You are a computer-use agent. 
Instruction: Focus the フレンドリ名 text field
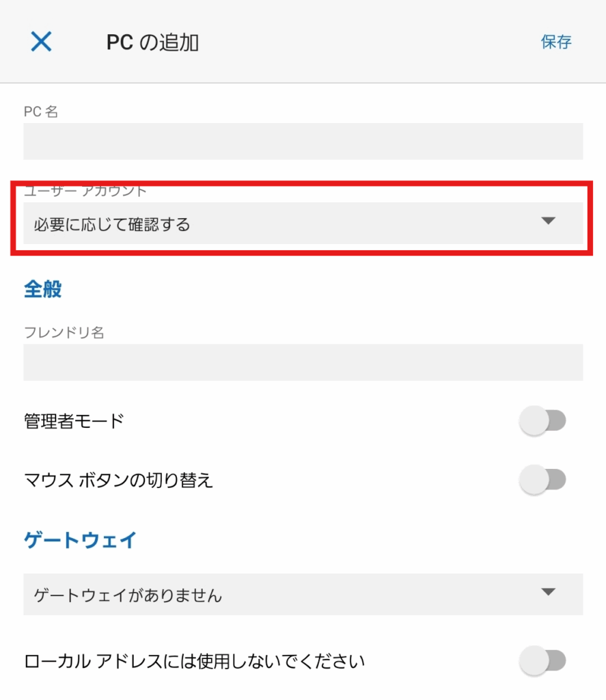(303, 362)
